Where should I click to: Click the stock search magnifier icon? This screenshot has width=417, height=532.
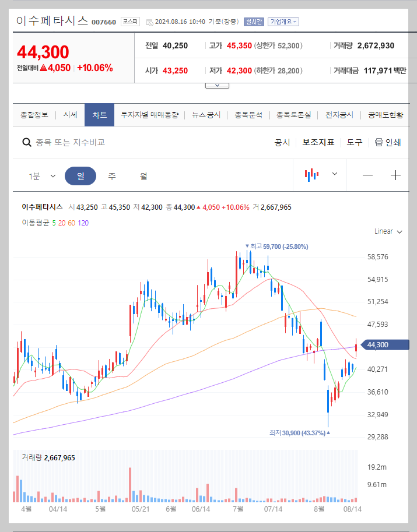click(x=27, y=142)
